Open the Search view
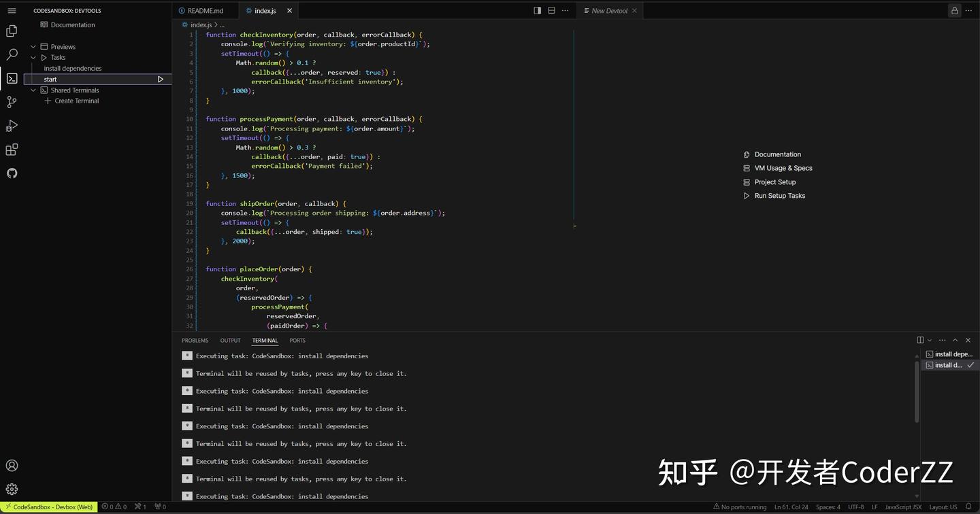This screenshot has height=514, width=980. click(12, 54)
